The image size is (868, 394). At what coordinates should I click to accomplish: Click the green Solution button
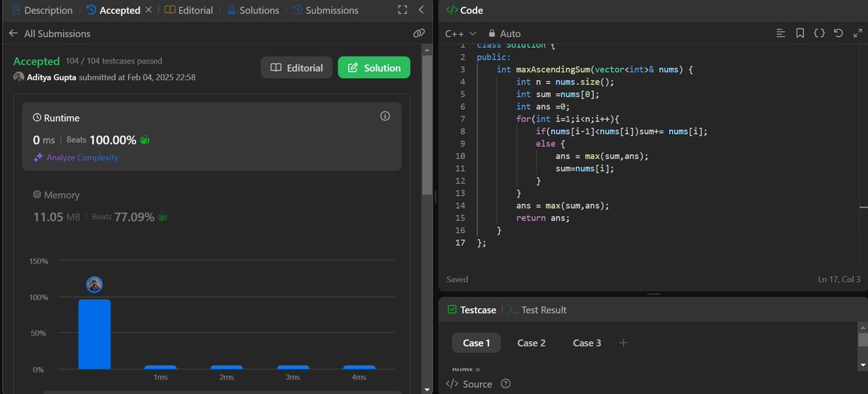[374, 67]
